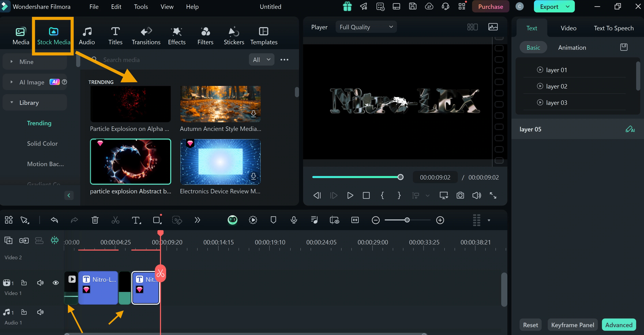This screenshot has width=644, height=335.
Task: Click the Reset button in the Text panel
Action: click(x=531, y=324)
